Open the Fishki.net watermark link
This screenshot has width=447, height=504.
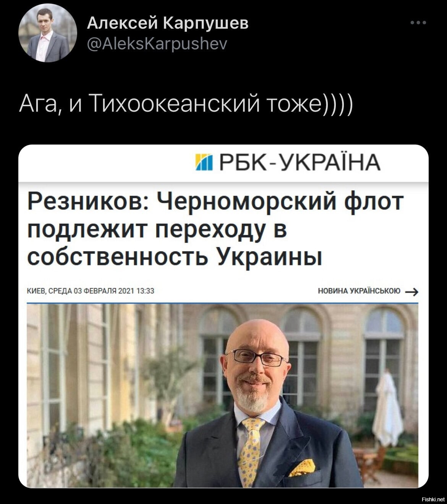[x=432, y=499]
